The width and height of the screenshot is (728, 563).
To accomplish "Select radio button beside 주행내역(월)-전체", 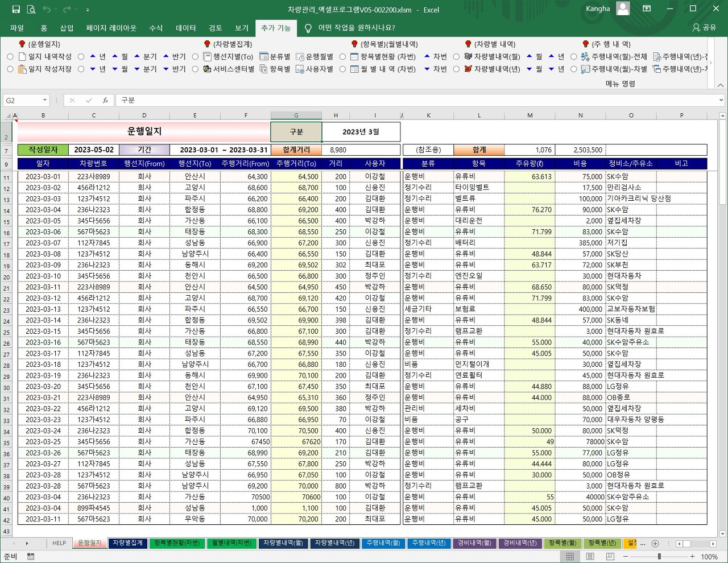I will 573,56.
